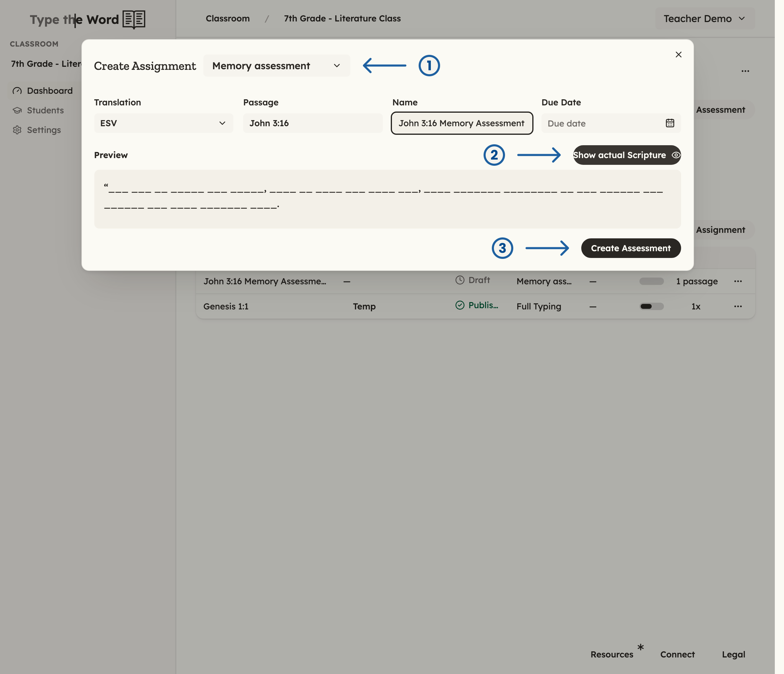Click the Published checkmark status icon
Image resolution: width=784 pixels, height=674 pixels.
460,305
